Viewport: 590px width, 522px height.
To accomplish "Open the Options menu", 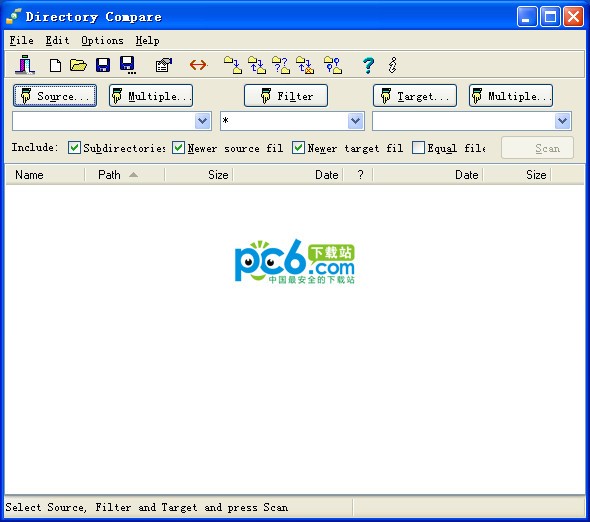I will [102, 40].
